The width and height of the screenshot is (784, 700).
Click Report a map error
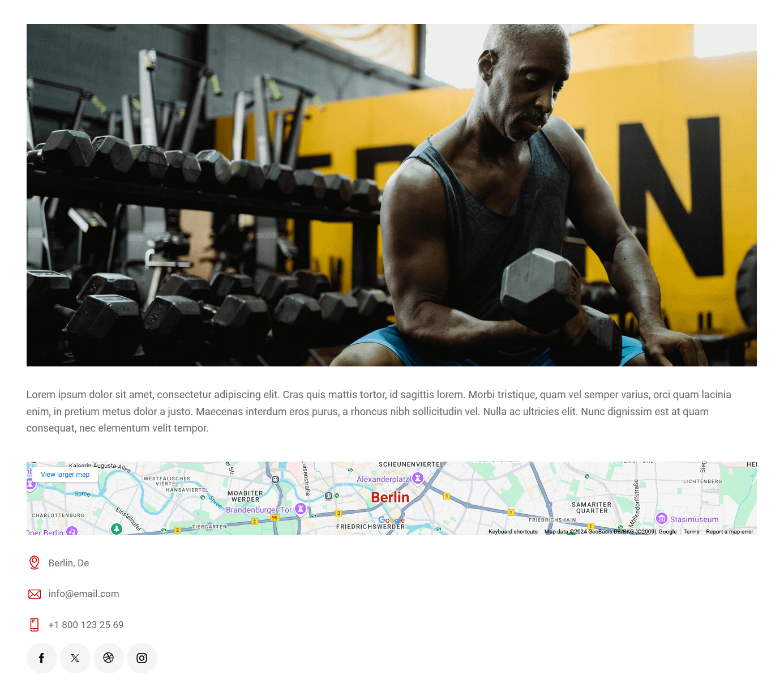click(730, 532)
